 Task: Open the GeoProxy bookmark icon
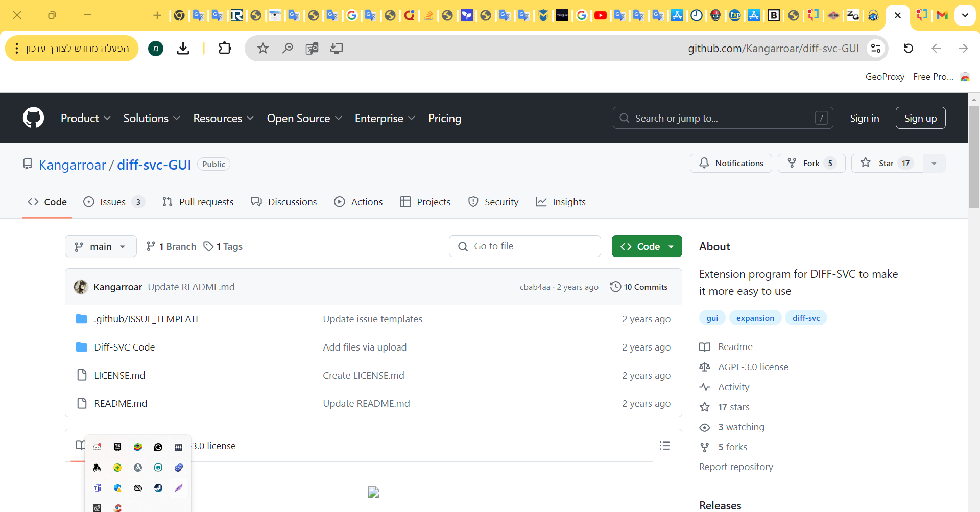pyautogui.click(x=965, y=77)
